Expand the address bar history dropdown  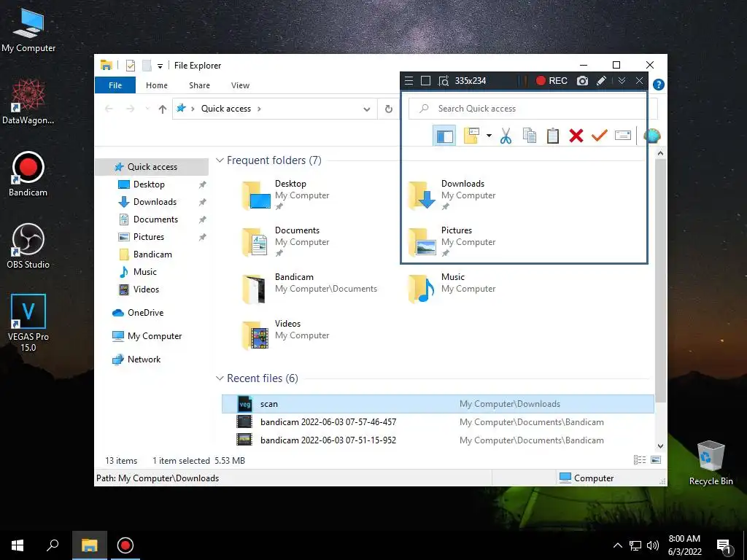(366, 109)
